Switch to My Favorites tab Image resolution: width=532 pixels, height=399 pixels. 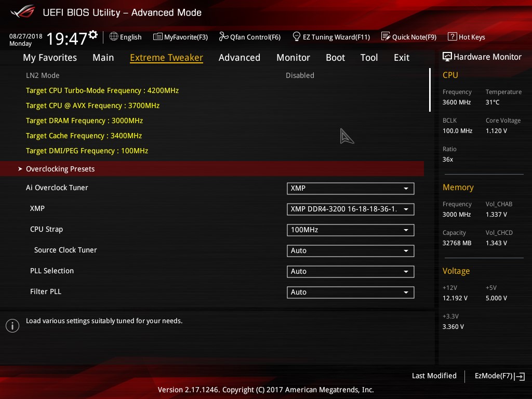[50, 58]
